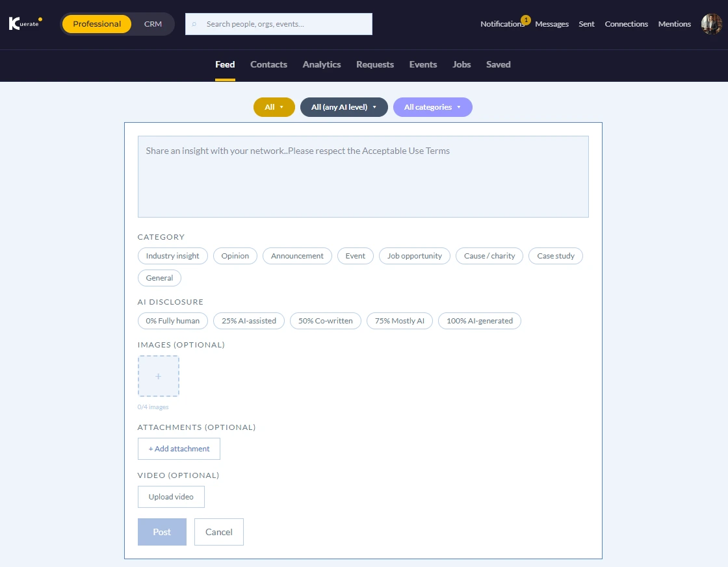728x567 pixels.
Task: Select the Industry insight category
Action: click(x=172, y=256)
